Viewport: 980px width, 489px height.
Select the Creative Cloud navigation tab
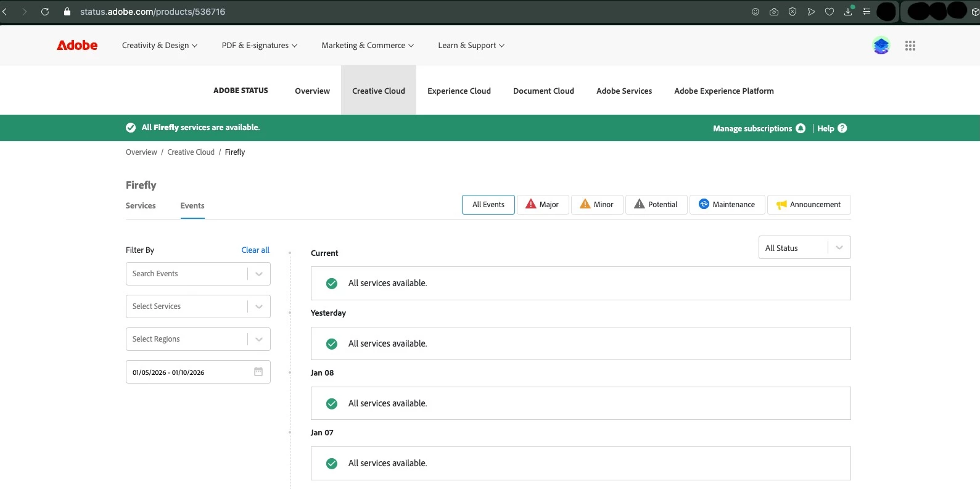point(379,91)
